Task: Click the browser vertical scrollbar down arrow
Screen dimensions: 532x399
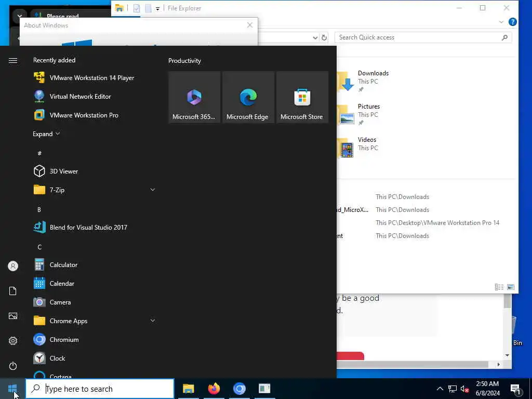Action: [x=507, y=355]
